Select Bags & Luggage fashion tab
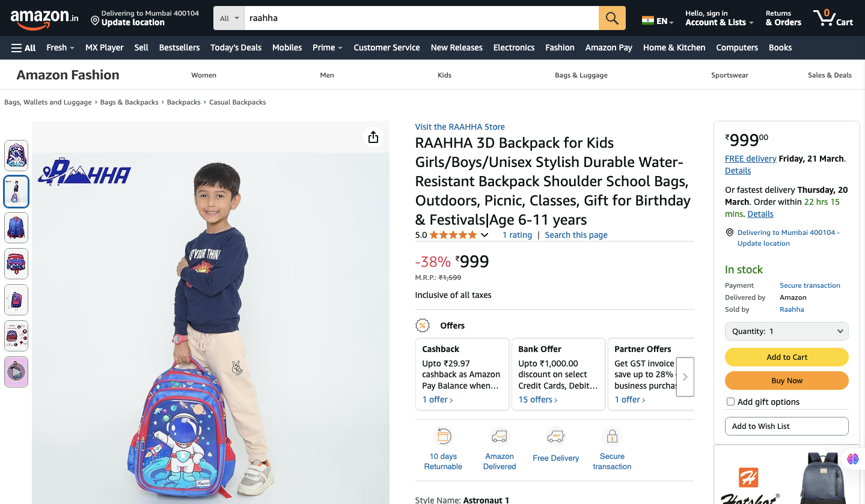This screenshot has width=865, height=504. tap(581, 75)
